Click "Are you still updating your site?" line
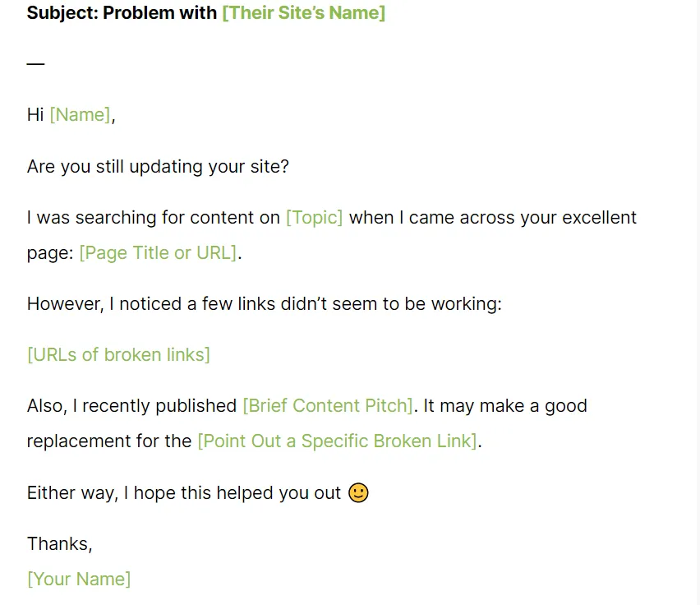This screenshot has width=700, height=605. pos(158,167)
